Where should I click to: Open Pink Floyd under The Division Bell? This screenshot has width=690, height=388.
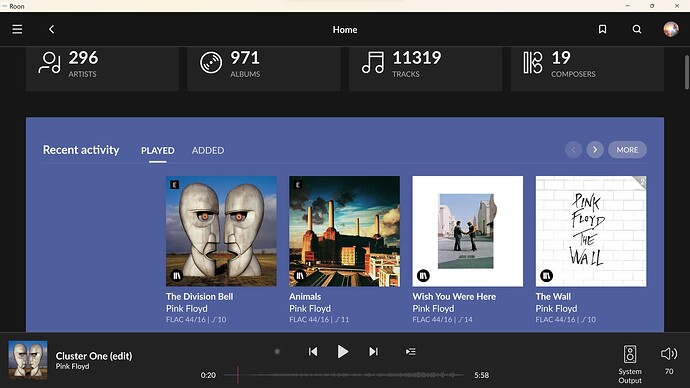point(187,308)
